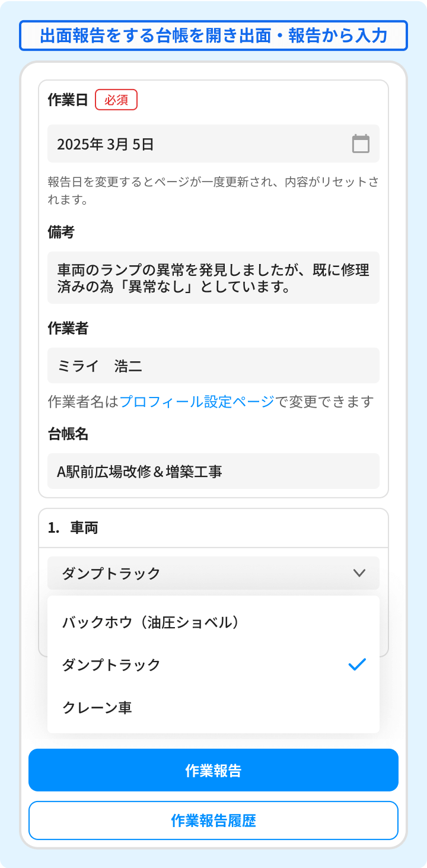The width and height of the screenshot is (427, 868).
Task: Focus the 備考 remarks text box
Action: 213,278
